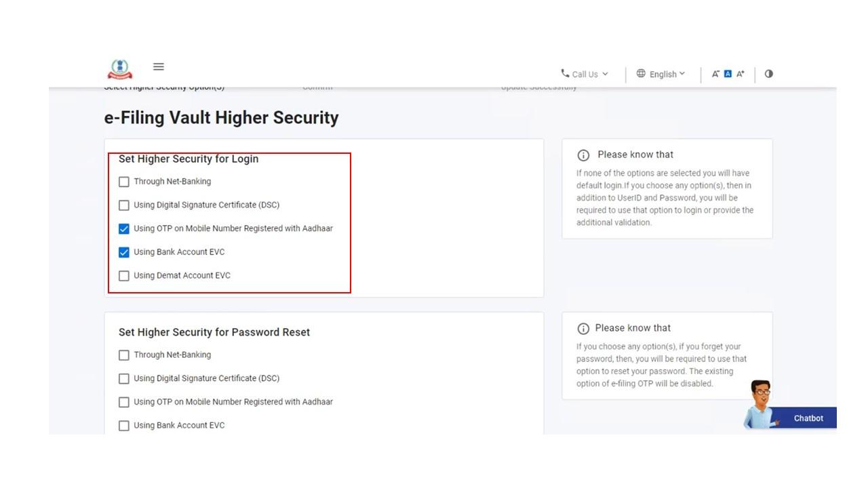The height and width of the screenshot is (488, 868).
Task: Check Using Bank Account EVC for password reset
Action: coord(124,426)
